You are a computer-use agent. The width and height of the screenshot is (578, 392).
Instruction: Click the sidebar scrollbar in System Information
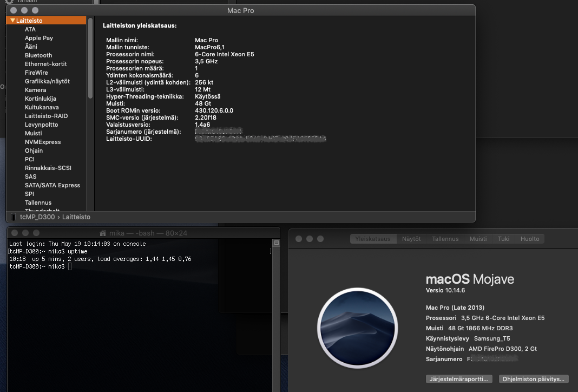click(x=90, y=58)
